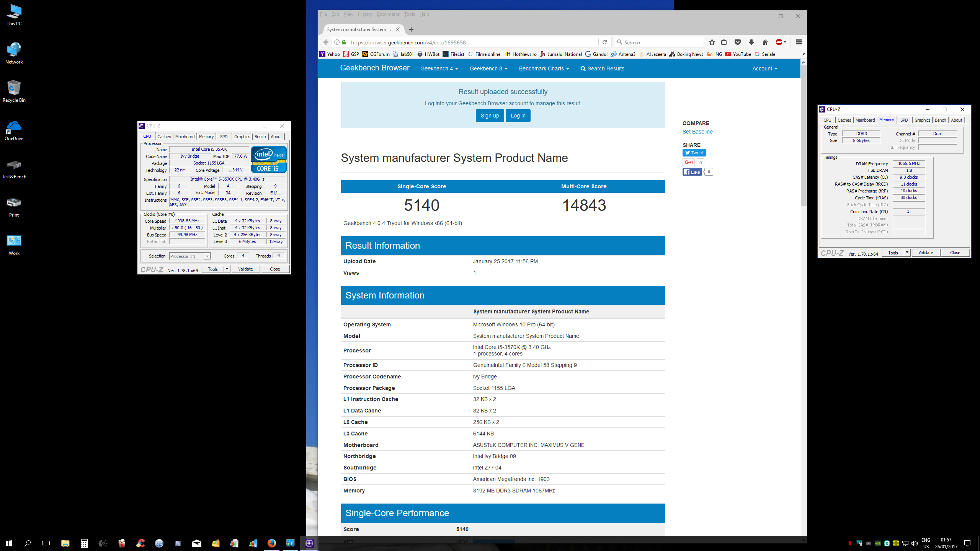Open the Firefox Tools menu
Screen dimensions: 980x551
click(409, 14)
